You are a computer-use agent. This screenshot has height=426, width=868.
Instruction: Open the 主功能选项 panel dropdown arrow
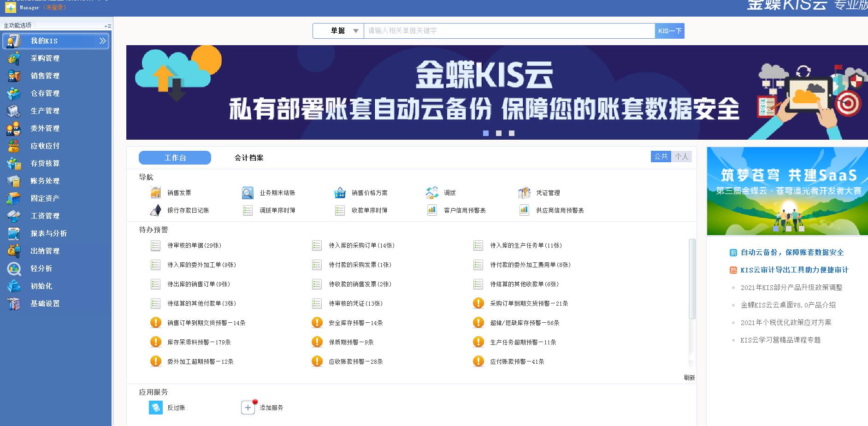pyautogui.click(x=107, y=26)
